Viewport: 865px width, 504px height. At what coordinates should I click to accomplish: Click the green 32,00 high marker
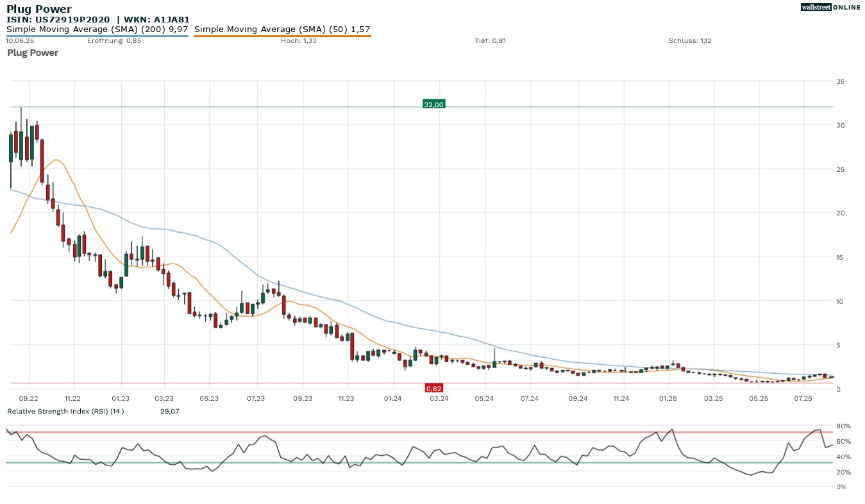tap(434, 104)
